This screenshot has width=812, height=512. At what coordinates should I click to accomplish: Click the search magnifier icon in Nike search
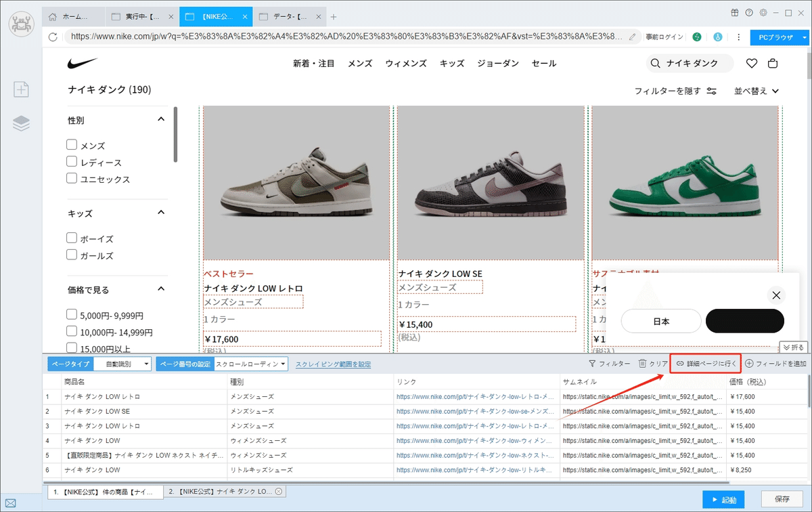655,63
